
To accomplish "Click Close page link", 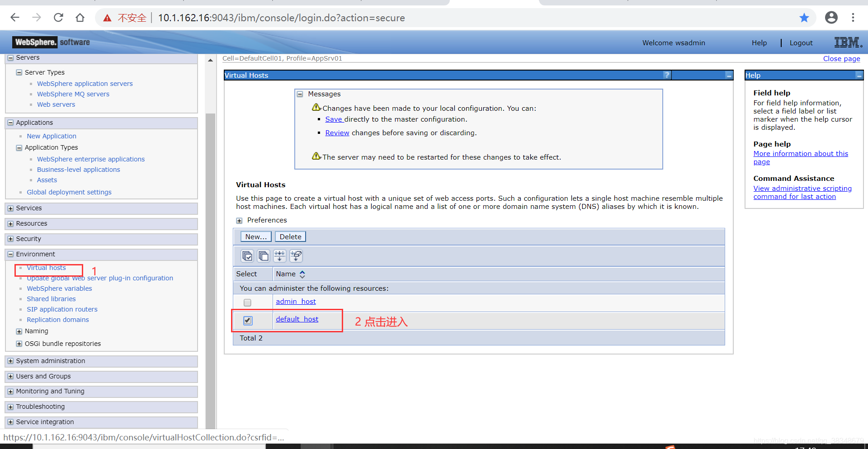I will tap(841, 59).
